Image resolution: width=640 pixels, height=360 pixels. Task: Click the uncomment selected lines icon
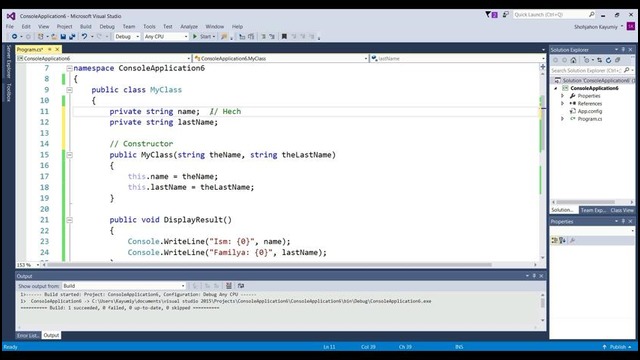pyautogui.click(x=272, y=36)
